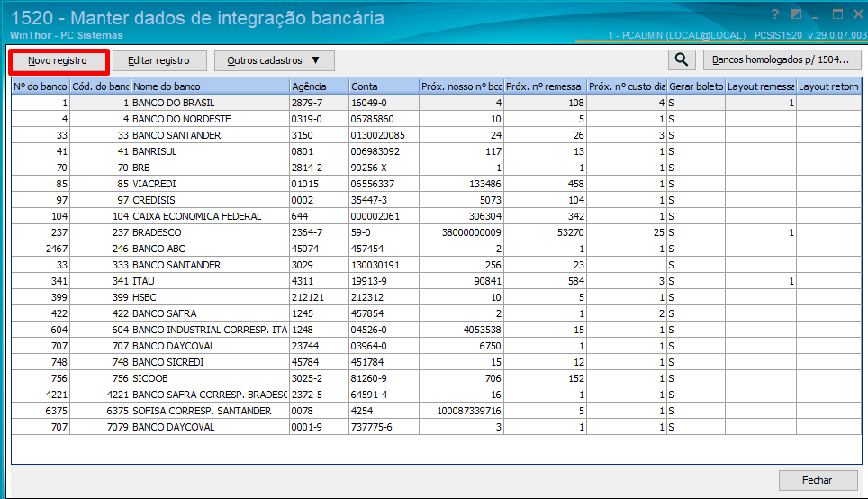Click the Layout retorno column header
Image resolution: width=868 pixels, height=499 pixels.
coord(828,86)
